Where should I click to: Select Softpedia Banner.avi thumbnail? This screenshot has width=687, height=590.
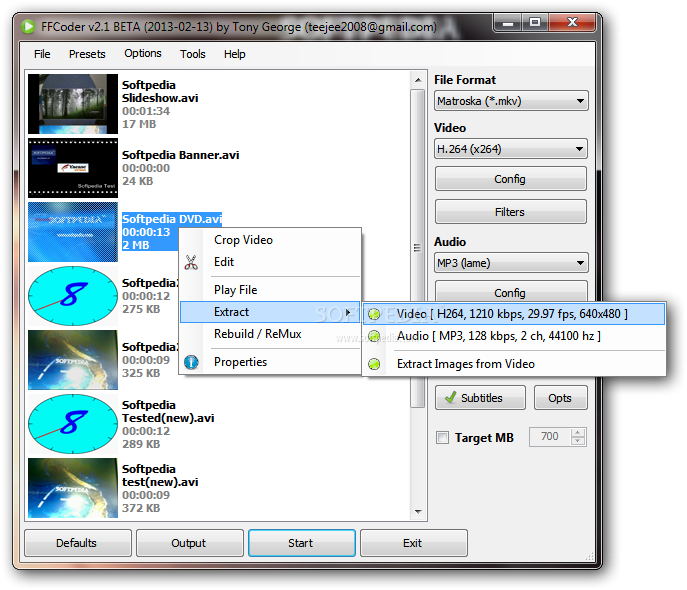pos(73,168)
